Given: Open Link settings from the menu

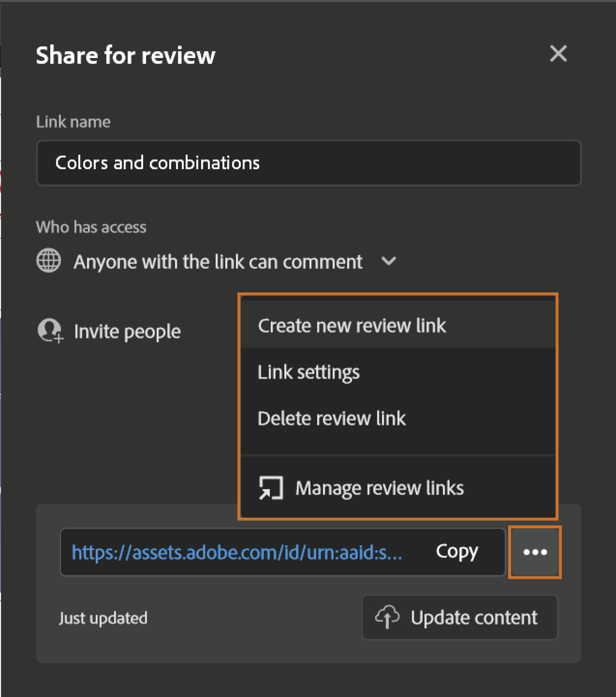Looking at the screenshot, I should click(308, 372).
